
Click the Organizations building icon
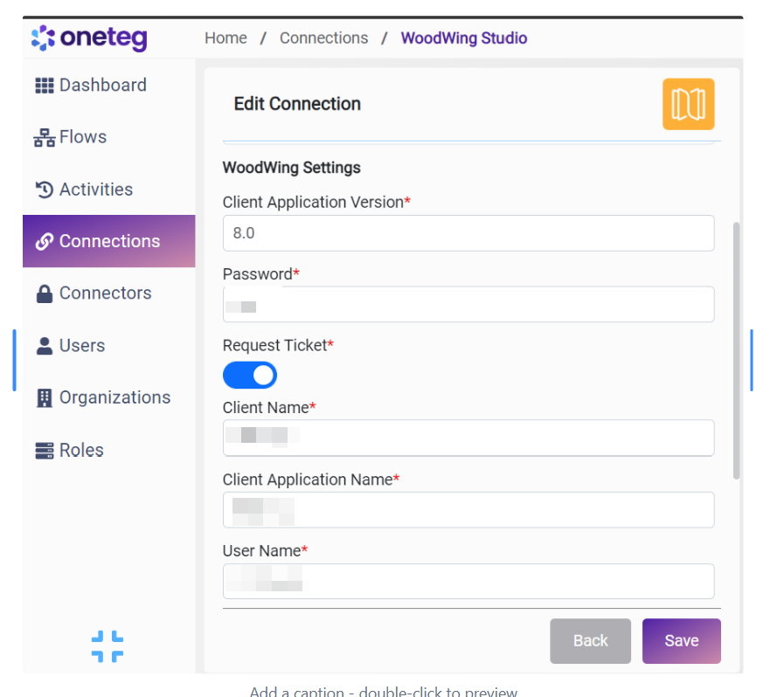[x=44, y=398]
